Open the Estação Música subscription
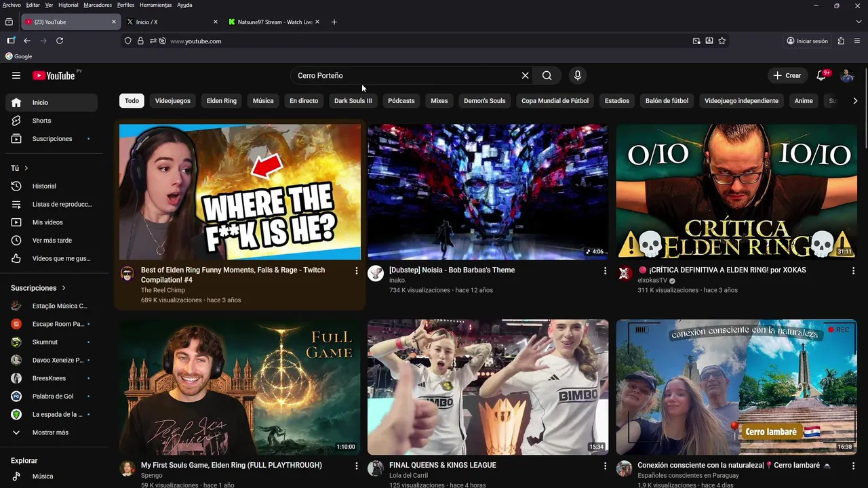The image size is (868, 488). click(52, 306)
